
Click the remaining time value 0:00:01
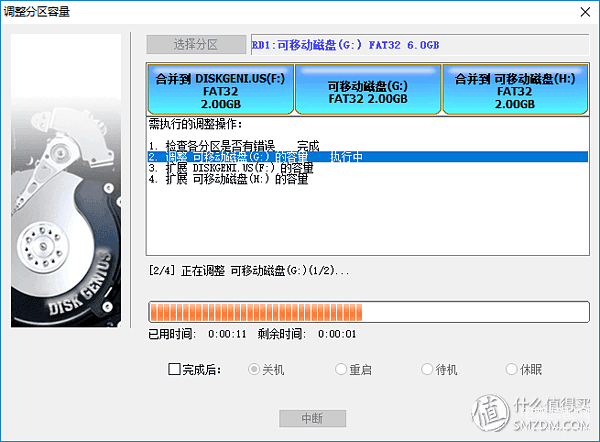click(x=337, y=334)
